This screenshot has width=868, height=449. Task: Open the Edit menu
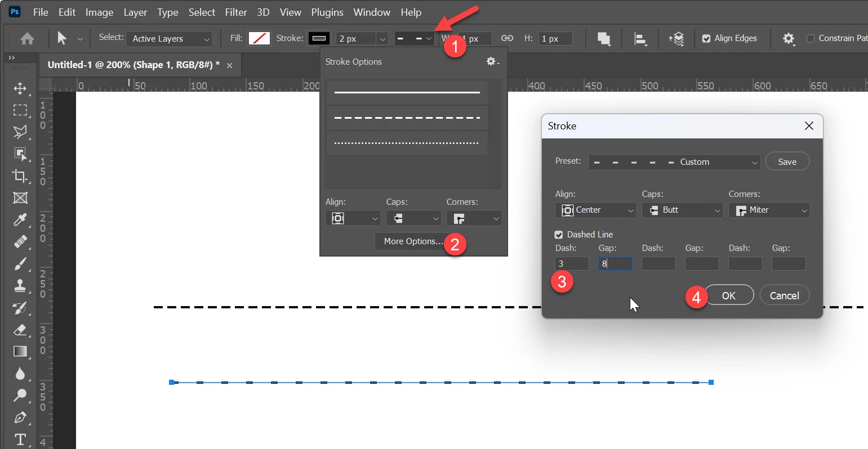point(67,12)
